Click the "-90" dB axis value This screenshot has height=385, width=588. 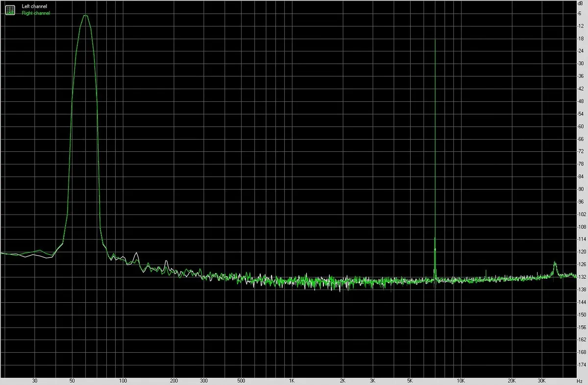tap(581, 189)
